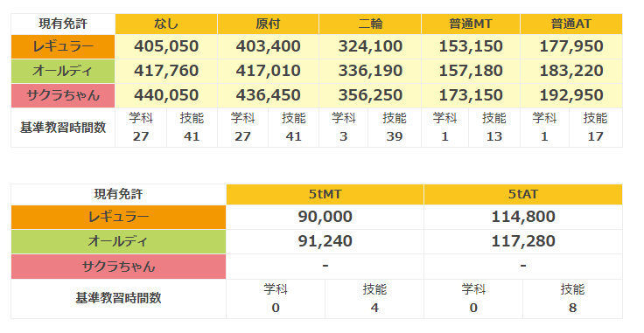Click 学科 hours 0 under 5tMT

tap(275, 308)
